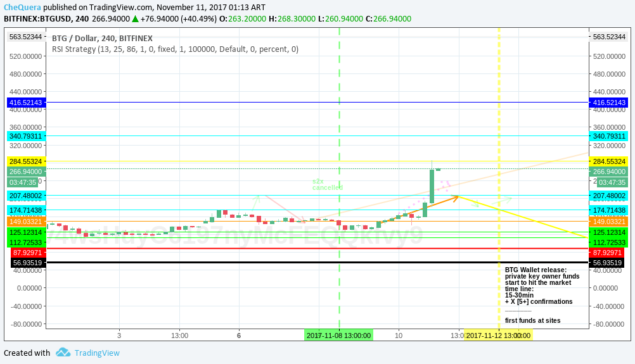Select the right 563.52344 top price label
This screenshot has height=364, width=635.
[x=609, y=37]
